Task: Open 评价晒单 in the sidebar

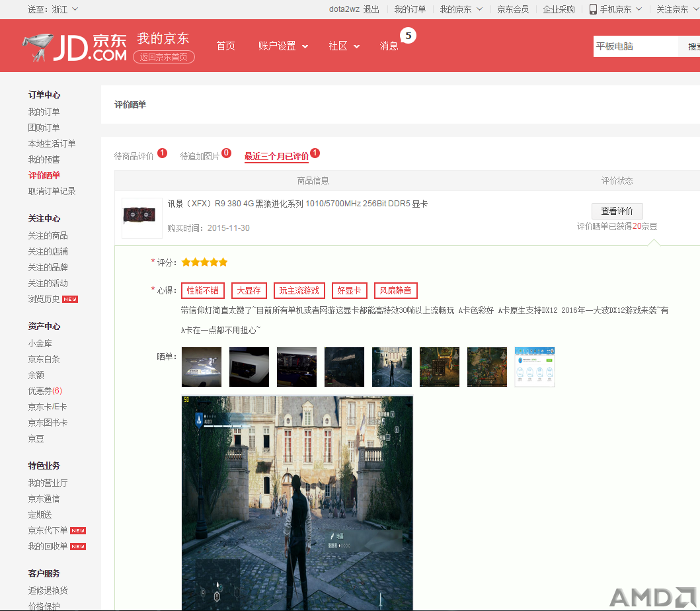Action: [x=44, y=175]
